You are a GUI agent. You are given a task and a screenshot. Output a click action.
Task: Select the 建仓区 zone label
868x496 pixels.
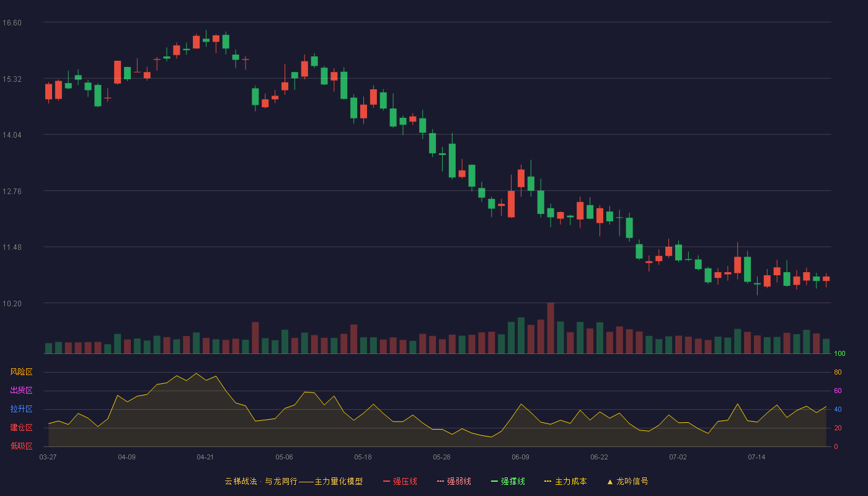pyautogui.click(x=21, y=428)
